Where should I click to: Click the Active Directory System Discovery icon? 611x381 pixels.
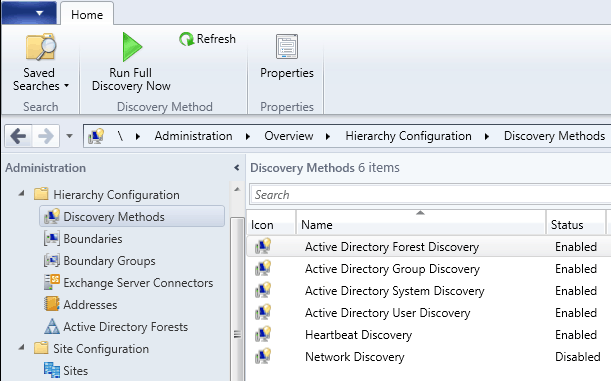click(x=263, y=290)
